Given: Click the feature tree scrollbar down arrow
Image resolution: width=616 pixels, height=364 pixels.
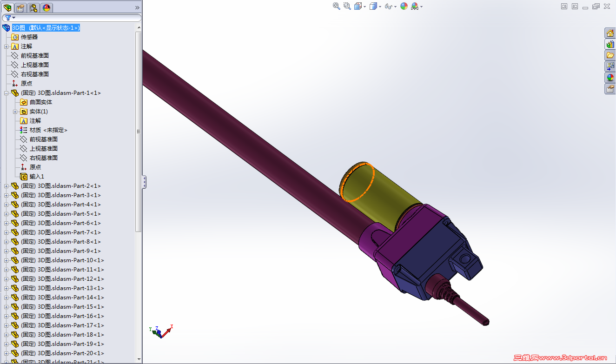Looking at the screenshot, I should click(139, 359).
